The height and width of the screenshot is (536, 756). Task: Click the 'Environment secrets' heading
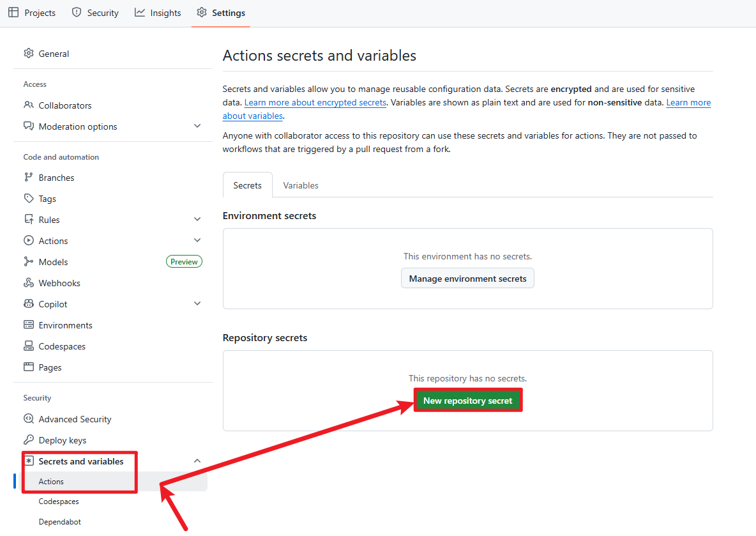pyautogui.click(x=269, y=216)
